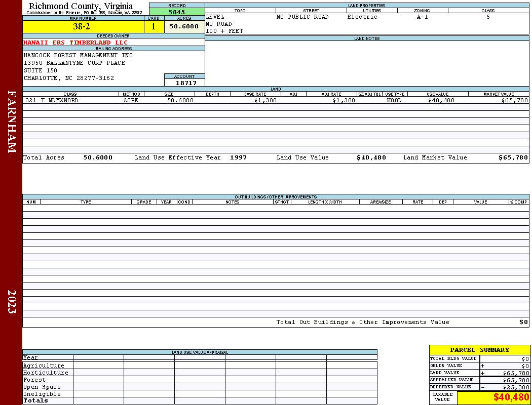Click the Richmond County, Virginia title
The height and width of the screenshot is (405, 532).
tap(81, 6)
